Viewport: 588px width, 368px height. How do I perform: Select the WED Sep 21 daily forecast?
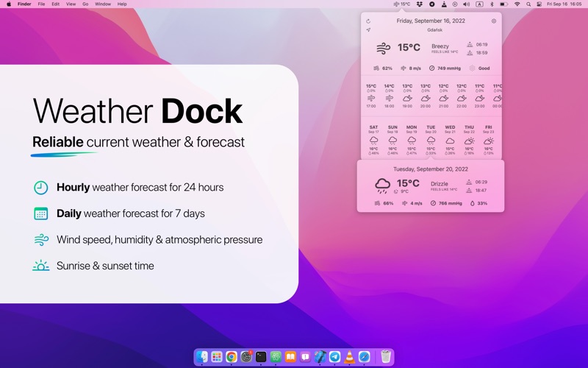[450, 141]
